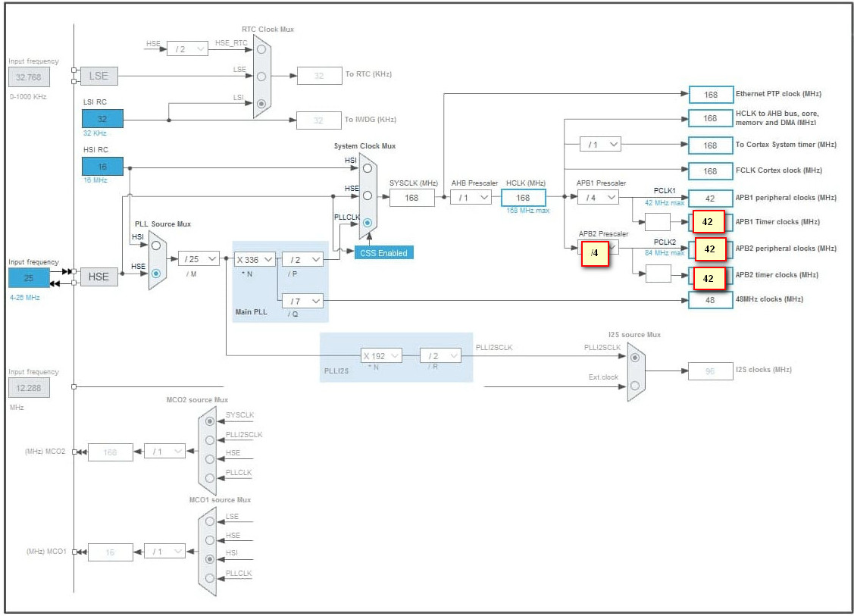Pick PLLCLK in MCO2 source Mux
The width and height of the screenshot is (854, 616).
coord(210,478)
